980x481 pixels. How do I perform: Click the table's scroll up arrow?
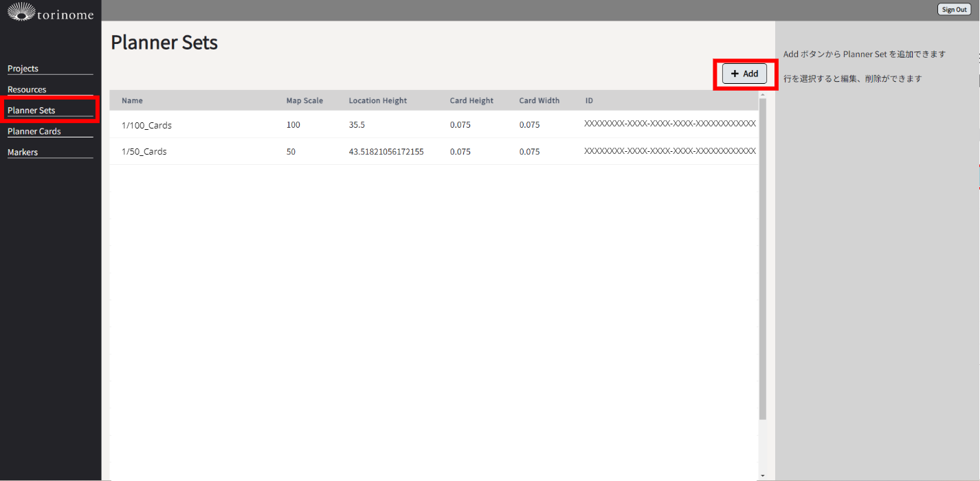pos(762,95)
